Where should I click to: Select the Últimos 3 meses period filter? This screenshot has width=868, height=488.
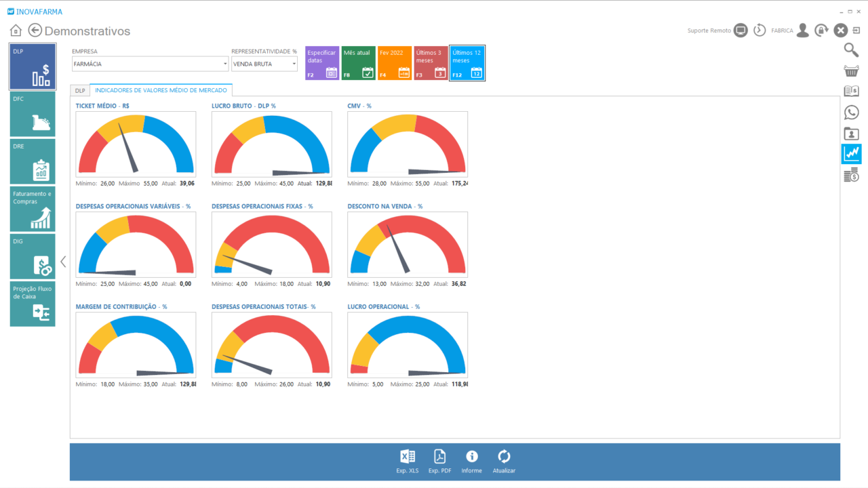[431, 63]
